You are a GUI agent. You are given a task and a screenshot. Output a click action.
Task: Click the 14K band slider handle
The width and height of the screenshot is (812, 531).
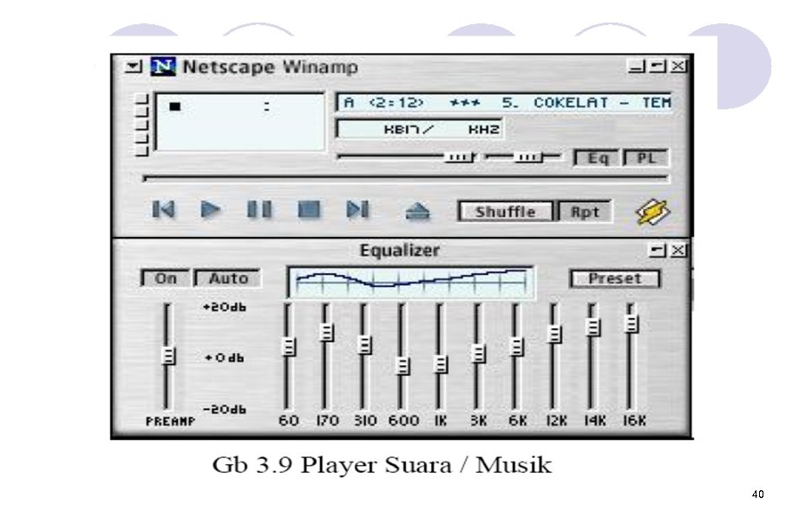pyautogui.click(x=593, y=326)
